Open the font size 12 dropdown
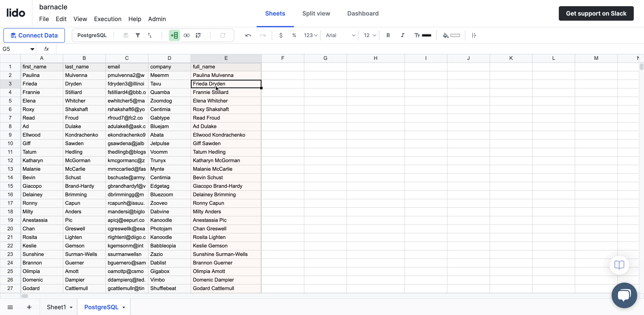 click(x=369, y=35)
